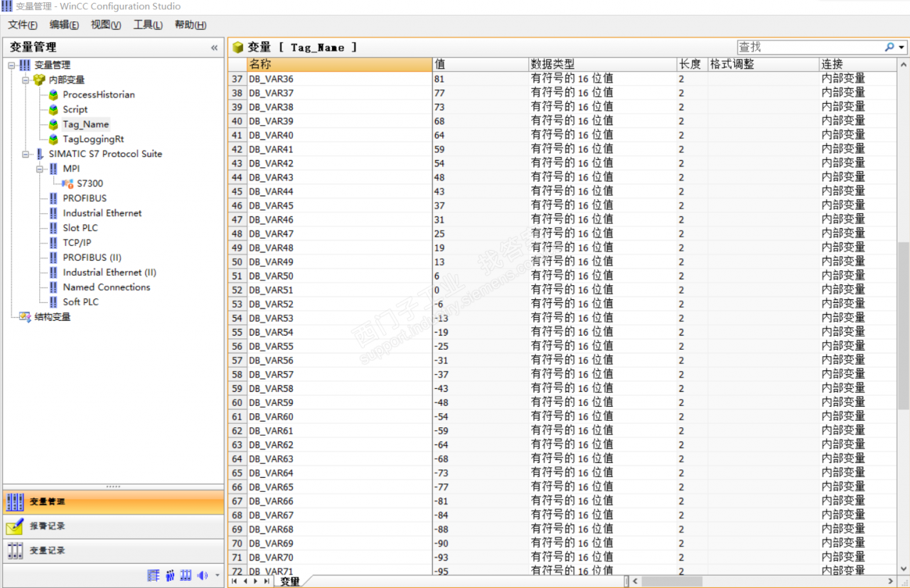Click the 长度 column header

pyautogui.click(x=692, y=64)
